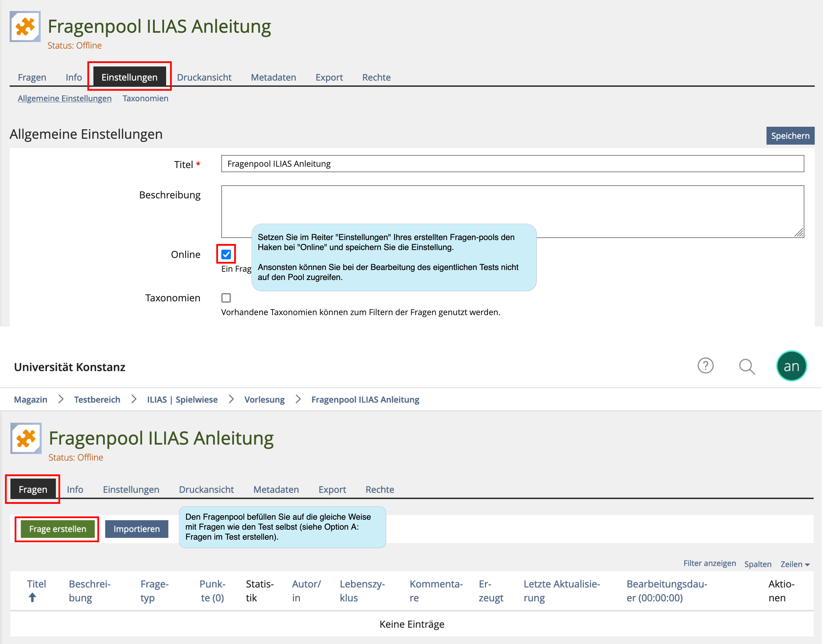Click 'Status: Offline' text in lower panel

coord(76,457)
